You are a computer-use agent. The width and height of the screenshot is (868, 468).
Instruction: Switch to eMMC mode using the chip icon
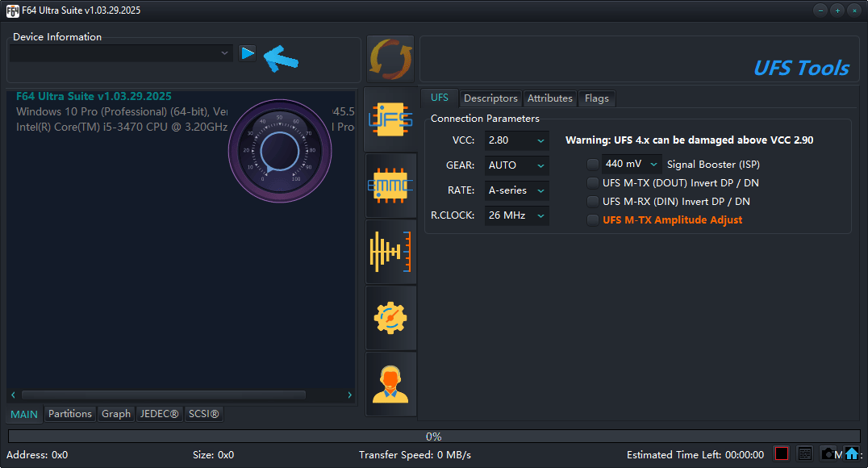click(x=390, y=186)
